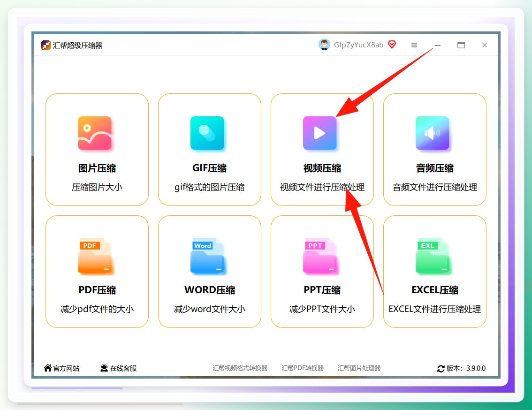Image resolution: width=532 pixels, height=410 pixels.
Task: Select the WORD压缩 title text
Action: point(210,290)
